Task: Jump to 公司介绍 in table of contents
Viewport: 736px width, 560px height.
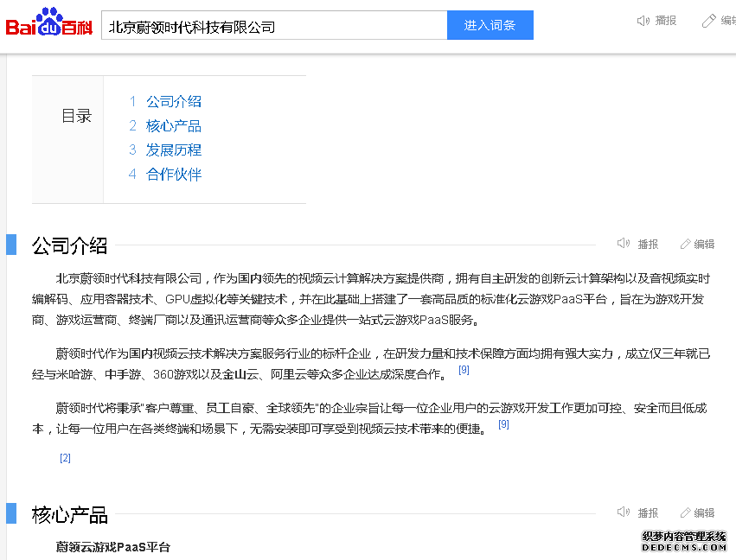Action: click(174, 101)
